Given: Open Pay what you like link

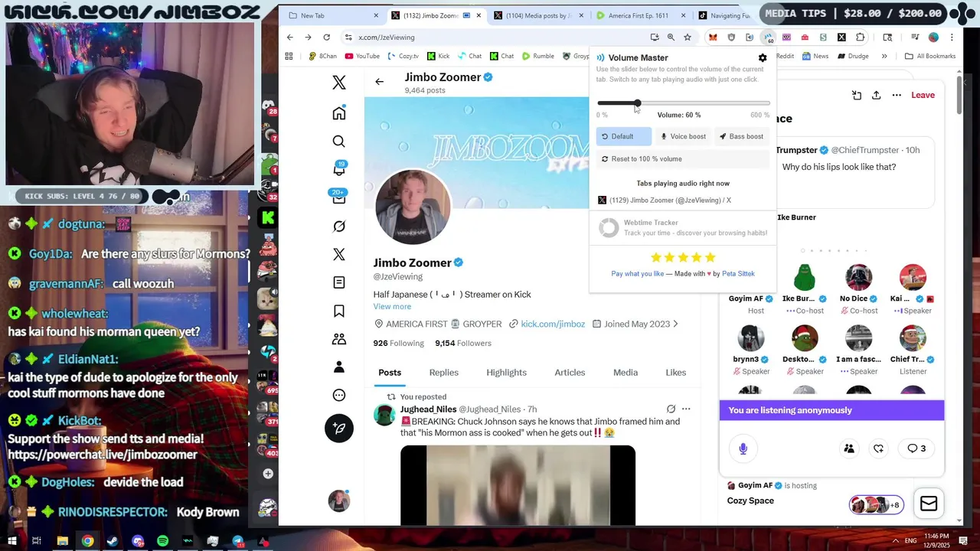Looking at the screenshot, I should coord(638,273).
